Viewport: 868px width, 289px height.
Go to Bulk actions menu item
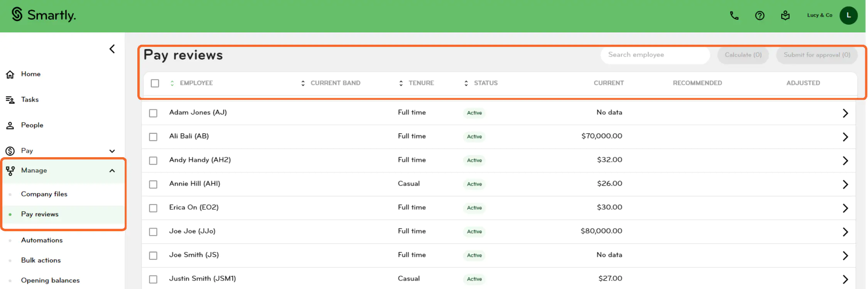tap(41, 260)
